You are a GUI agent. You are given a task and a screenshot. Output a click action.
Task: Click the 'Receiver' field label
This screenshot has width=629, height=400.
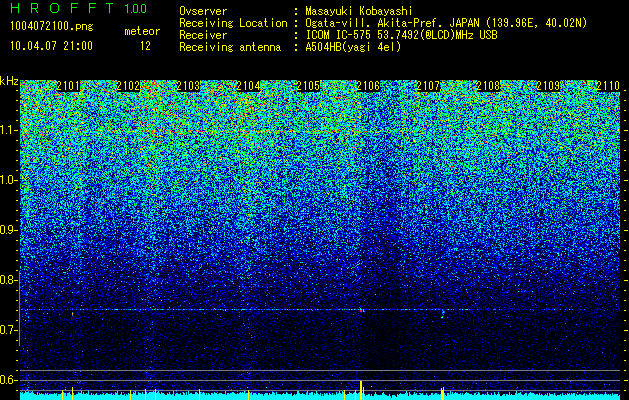click(x=203, y=35)
